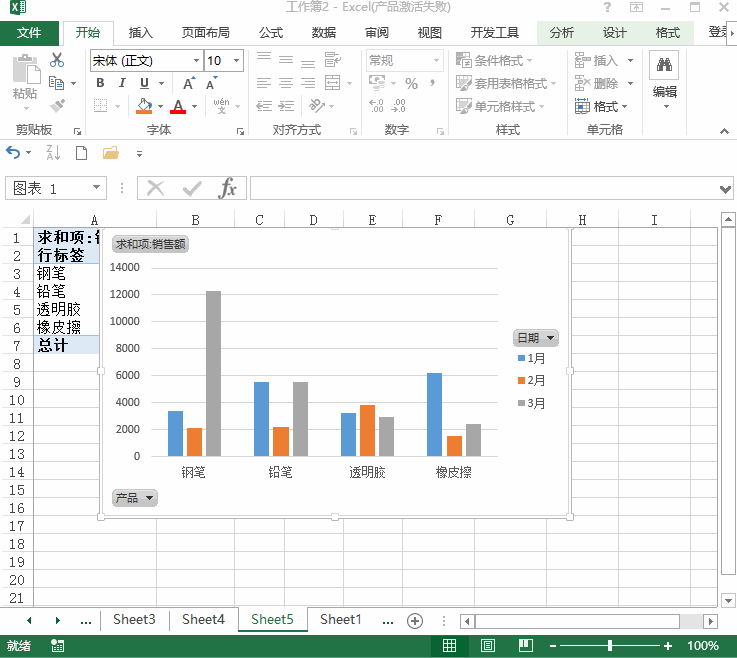Viewport: 737px width, 658px height.
Task: Click the percent style icon
Action: pyautogui.click(x=411, y=83)
